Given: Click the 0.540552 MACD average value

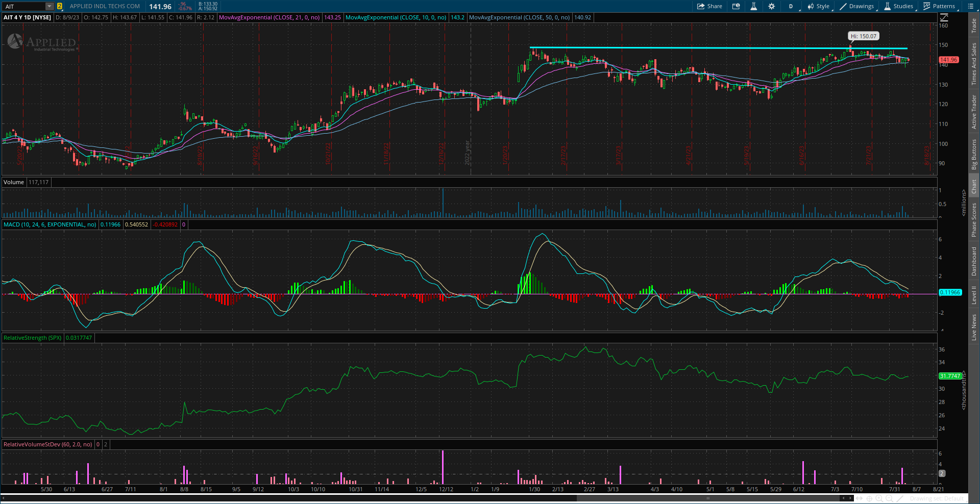Looking at the screenshot, I should pyautogui.click(x=137, y=224).
